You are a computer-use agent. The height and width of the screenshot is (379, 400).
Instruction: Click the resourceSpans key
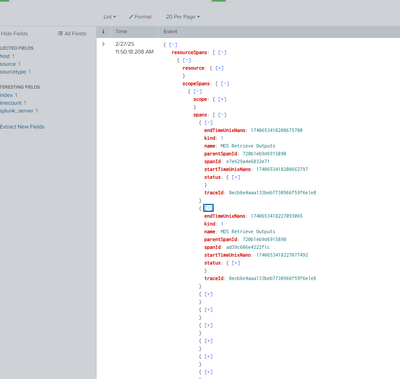[189, 53]
